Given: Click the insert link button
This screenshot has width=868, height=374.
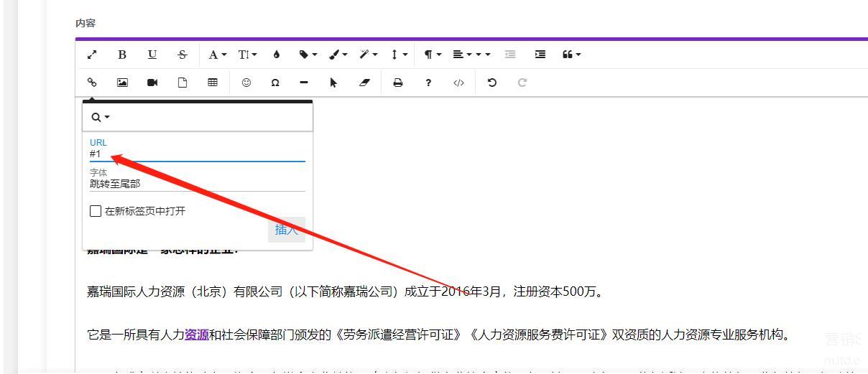Looking at the screenshot, I should 286,230.
